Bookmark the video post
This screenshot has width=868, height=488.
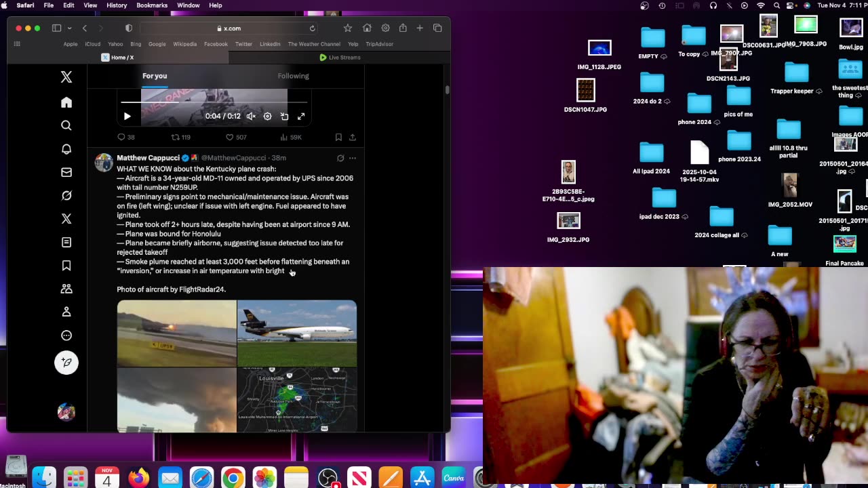point(338,137)
